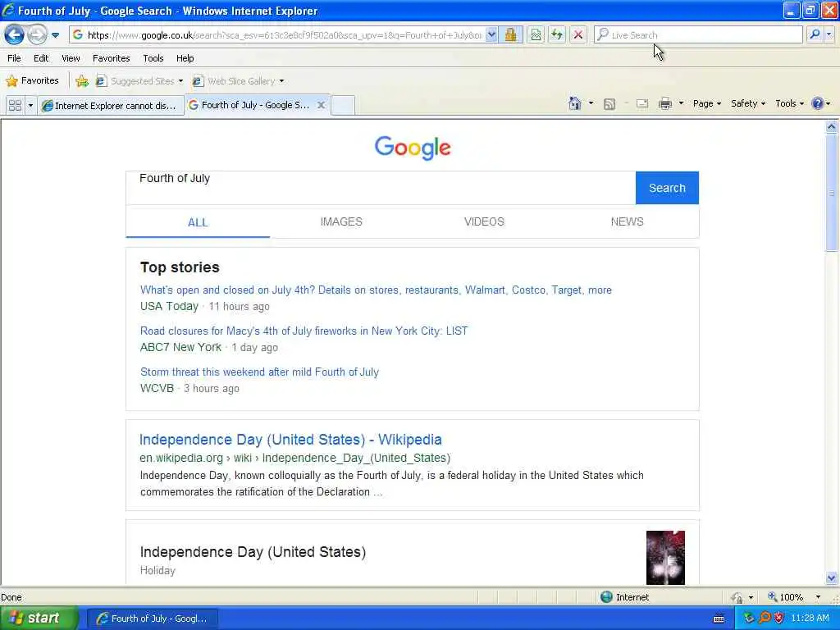Image resolution: width=840 pixels, height=630 pixels.
Task: Click the red security shield tray icon
Action: 779,619
